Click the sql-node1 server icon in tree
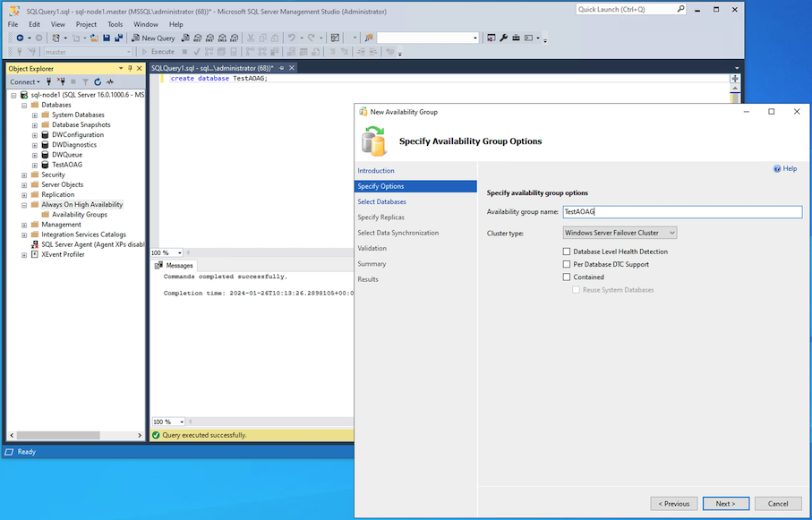The image size is (812, 520). 24,95
